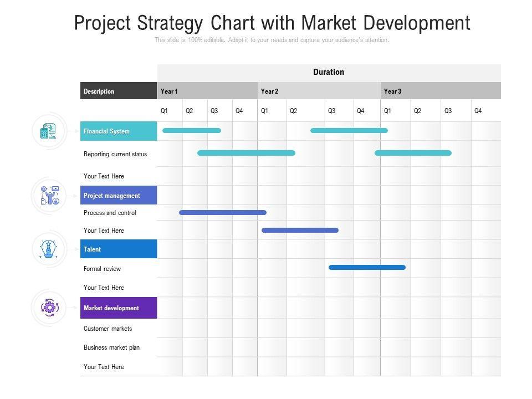Click the Customer markets row label

click(x=108, y=329)
